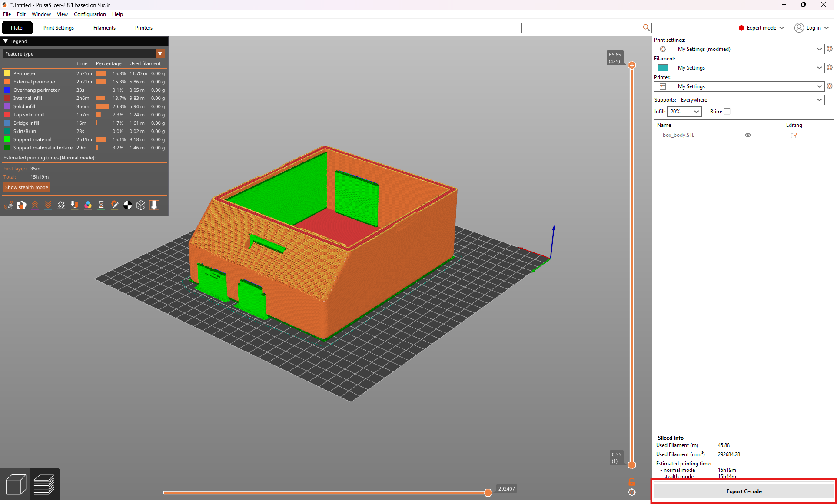Select box_body.STL in object list
837x504 pixels.
(x=678, y=135)
